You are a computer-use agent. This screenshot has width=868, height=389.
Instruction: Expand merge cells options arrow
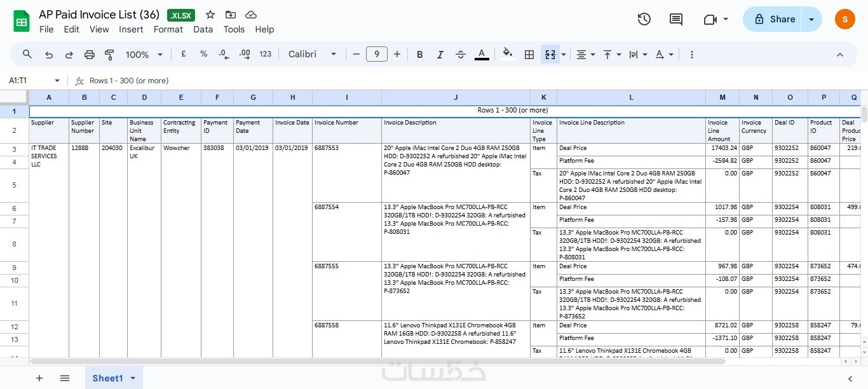(x=564, y=55)
